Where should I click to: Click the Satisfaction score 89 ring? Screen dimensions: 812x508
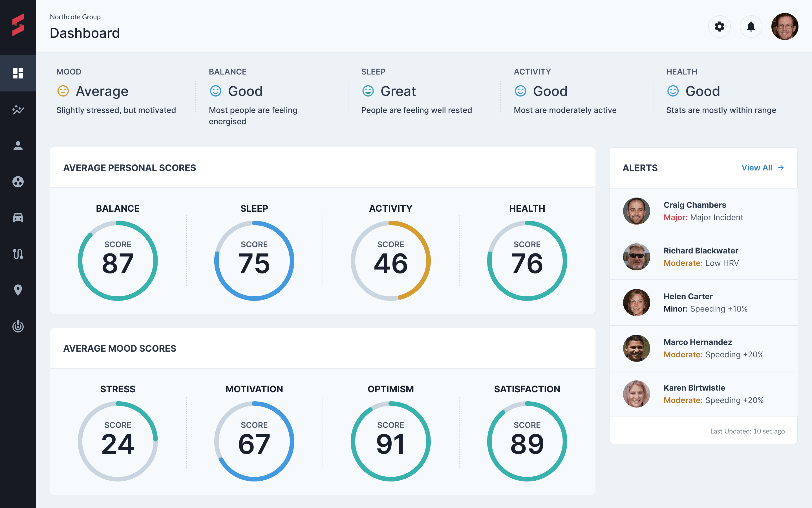(527, 441)
